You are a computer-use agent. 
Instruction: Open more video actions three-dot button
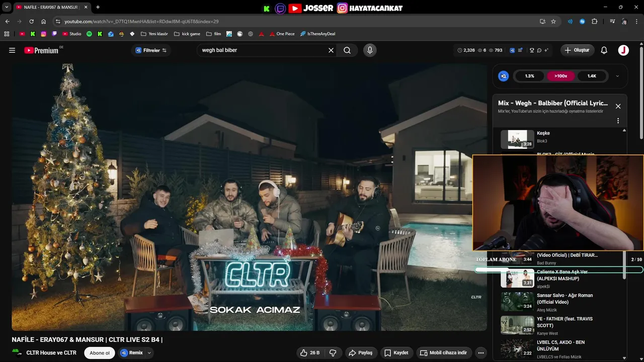pos(481,353)
